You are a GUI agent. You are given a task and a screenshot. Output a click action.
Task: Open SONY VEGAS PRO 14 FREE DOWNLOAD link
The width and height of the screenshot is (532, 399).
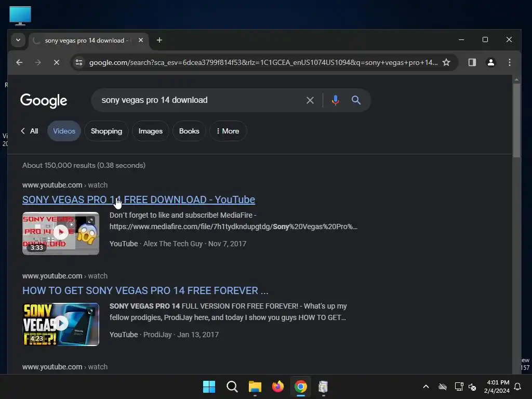(138, 199)
